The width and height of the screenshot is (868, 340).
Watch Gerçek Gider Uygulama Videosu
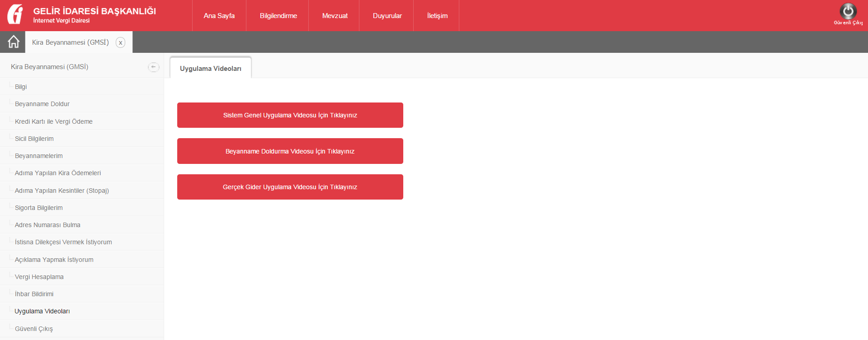290,187
